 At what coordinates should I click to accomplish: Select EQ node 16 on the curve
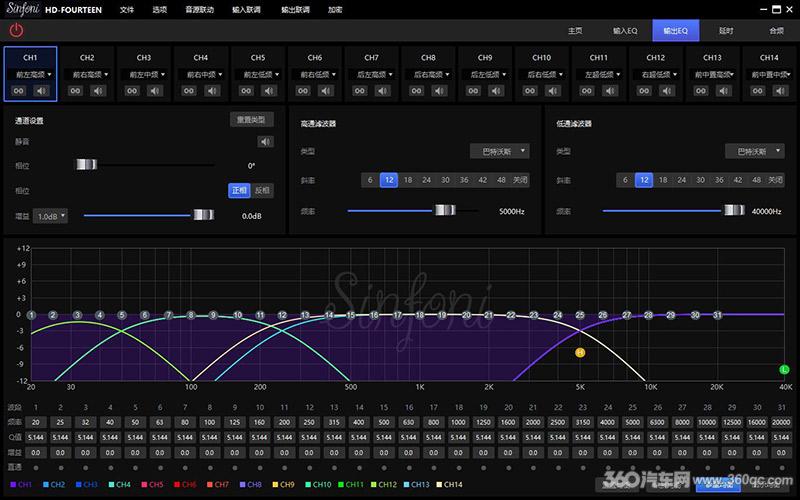[374, 315]
